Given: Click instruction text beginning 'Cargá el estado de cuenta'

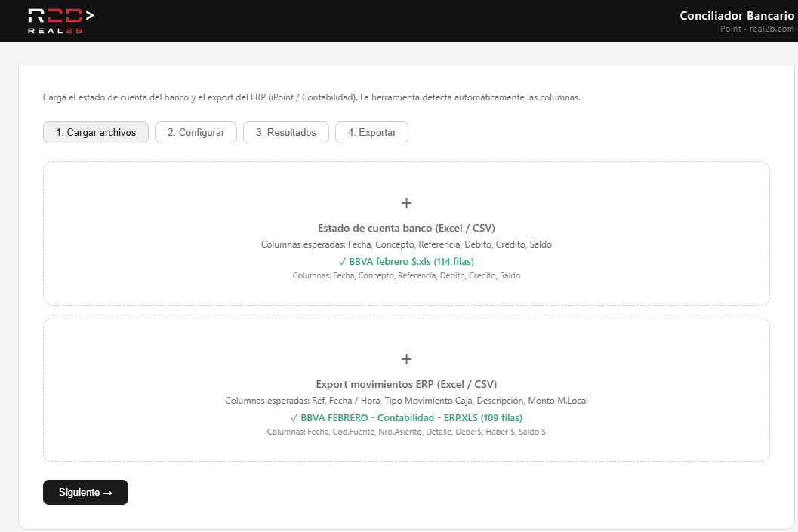Looking at the screenshot, I should point(312,97).
